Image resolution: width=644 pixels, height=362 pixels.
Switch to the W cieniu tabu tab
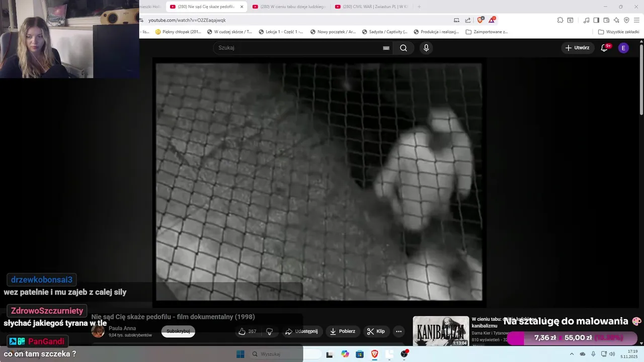pyautogui.click(x=289, y=7)
